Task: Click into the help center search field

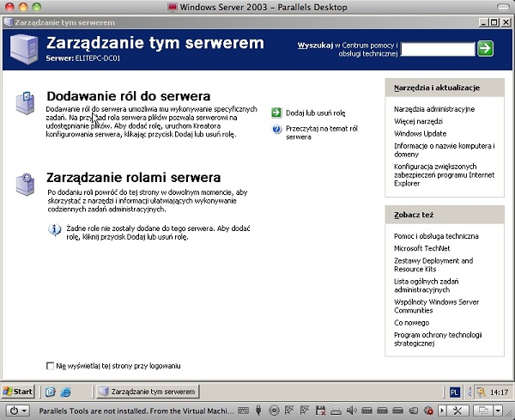Action: click(438, 49)
